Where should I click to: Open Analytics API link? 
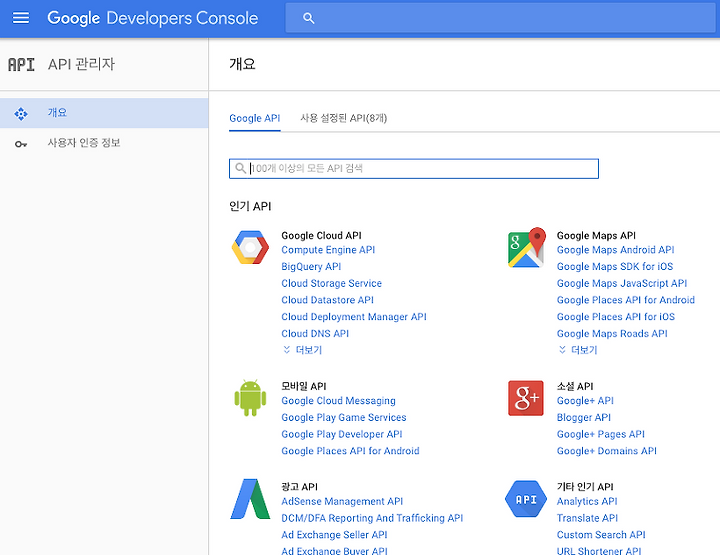pyautogui.click(x=587, y=501)
